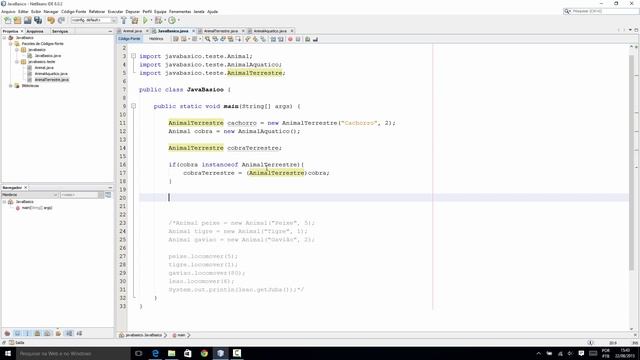The height and width of the screenshot is (360, 640).
Task: Open the Editar menu
Action: (23, 11)
